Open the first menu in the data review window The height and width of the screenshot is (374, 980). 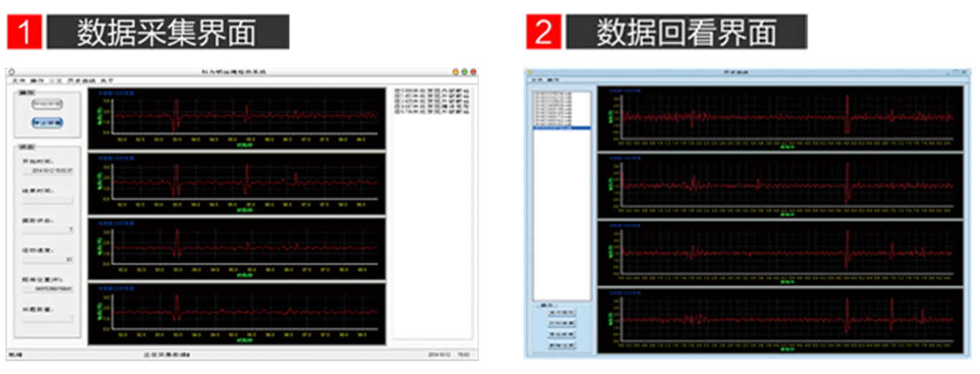535,78
